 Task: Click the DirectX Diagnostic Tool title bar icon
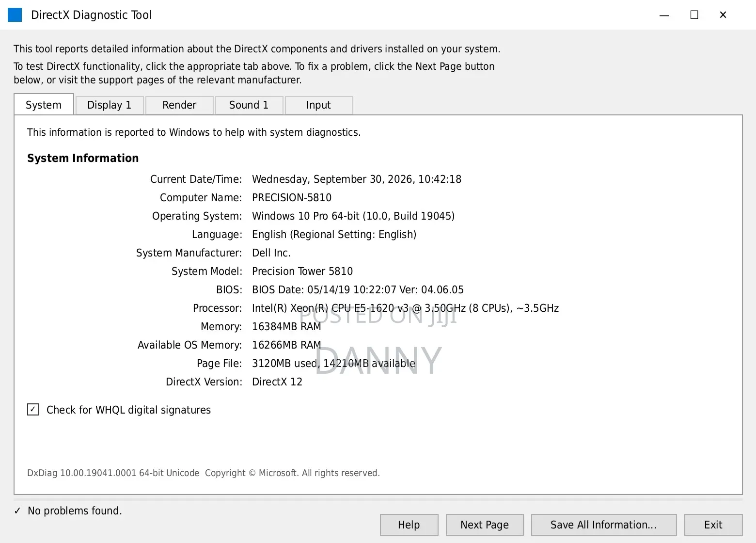pyautogui.click(x=15, y=15)
